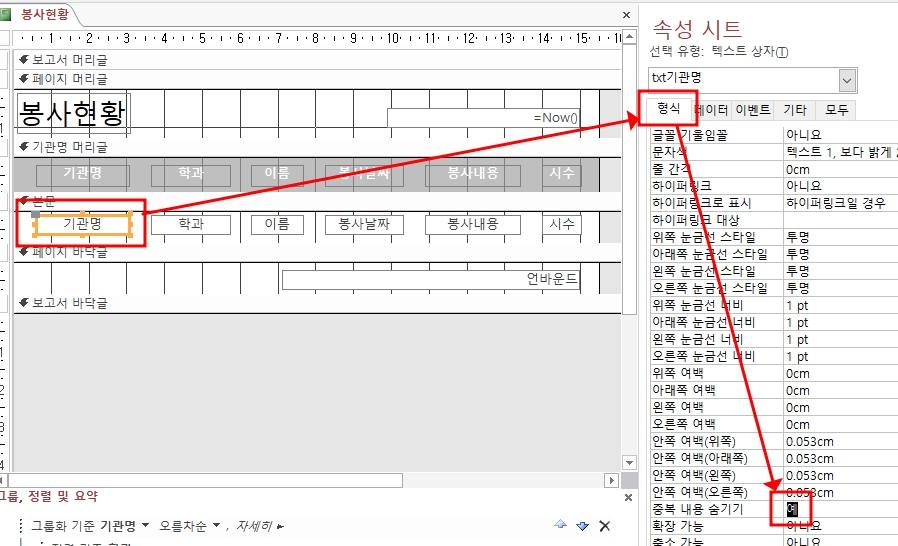This screenshot has width=898, height=546.
Task: Click the 중복 내용 숨기기 value field
Action: [x=840, y=509]
